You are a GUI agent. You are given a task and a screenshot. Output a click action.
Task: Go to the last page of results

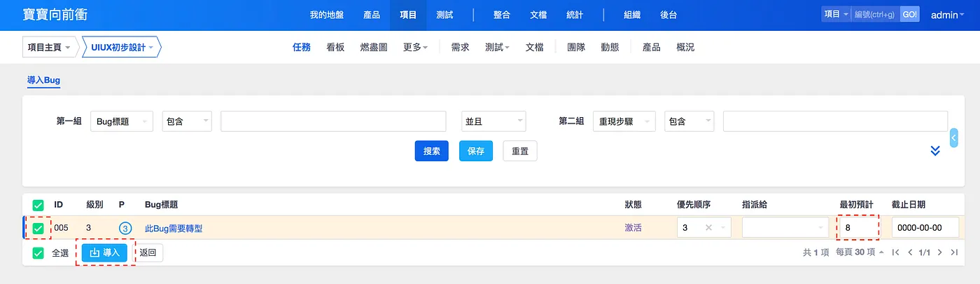[955, 252]
